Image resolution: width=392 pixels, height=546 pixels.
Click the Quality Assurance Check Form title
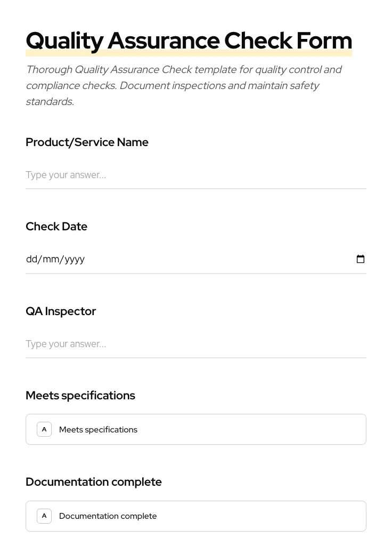pyautogui.click(x=189, y=40)
